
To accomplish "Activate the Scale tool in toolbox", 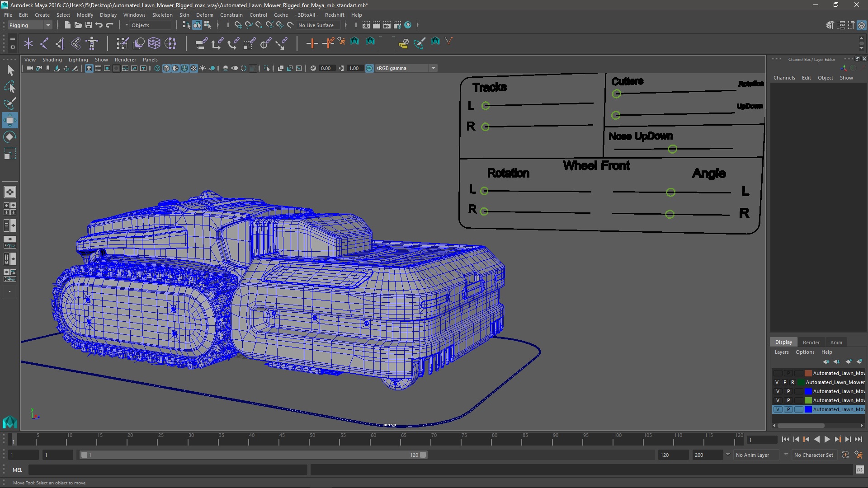I will coord(10,154).
